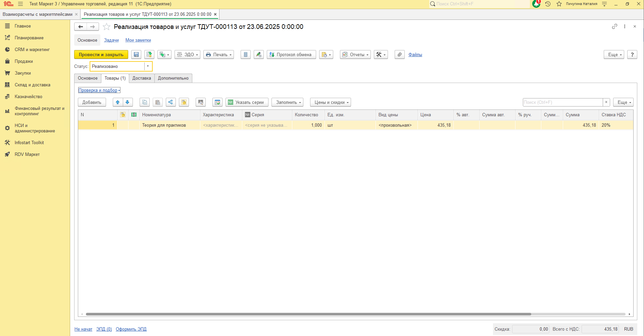
Task: Click the notifications bell icon
Action: click(x=536, y=4)
